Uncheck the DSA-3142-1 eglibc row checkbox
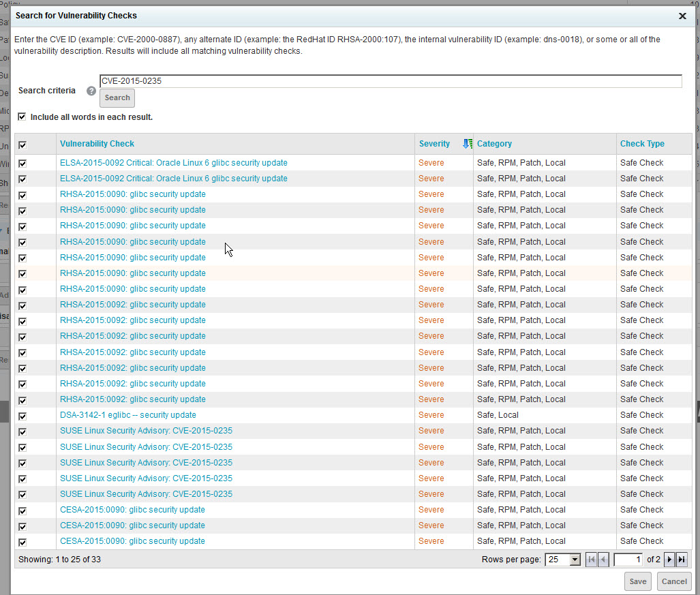Image resolution: width=700 pixels, height=595 pixels. click(x=22, y=416)
